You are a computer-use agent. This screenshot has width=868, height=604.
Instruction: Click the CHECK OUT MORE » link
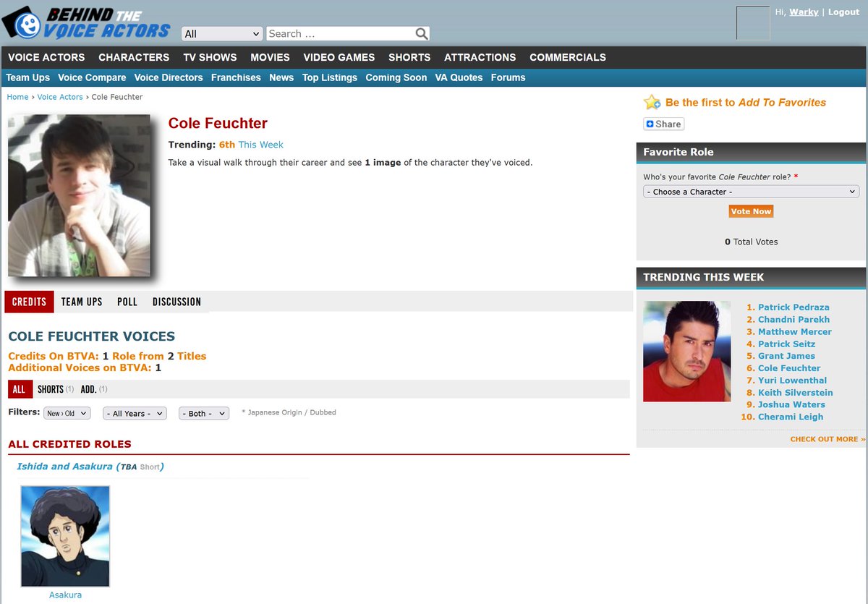827,439
